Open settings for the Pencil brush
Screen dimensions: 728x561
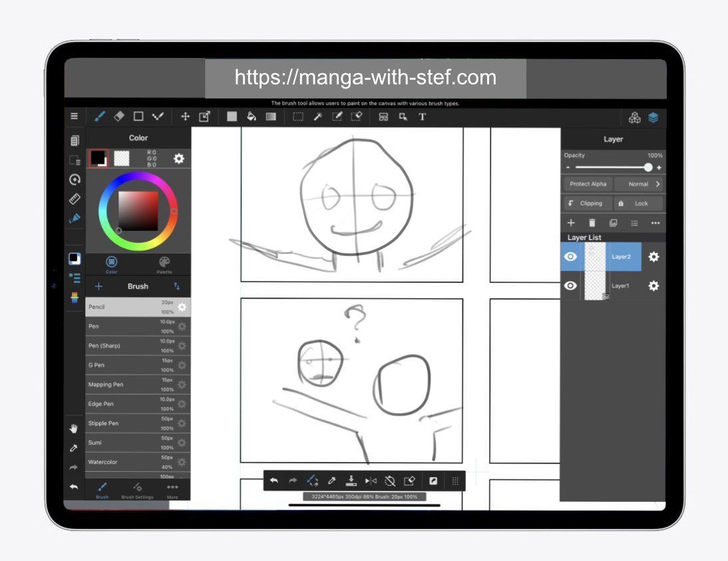click(x=182, y=307)
